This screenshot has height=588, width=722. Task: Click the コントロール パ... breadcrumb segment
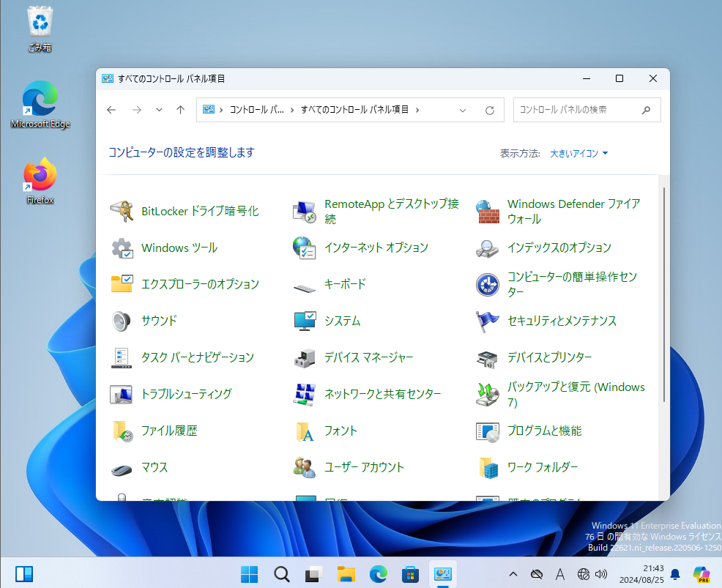tap(256, 110)
